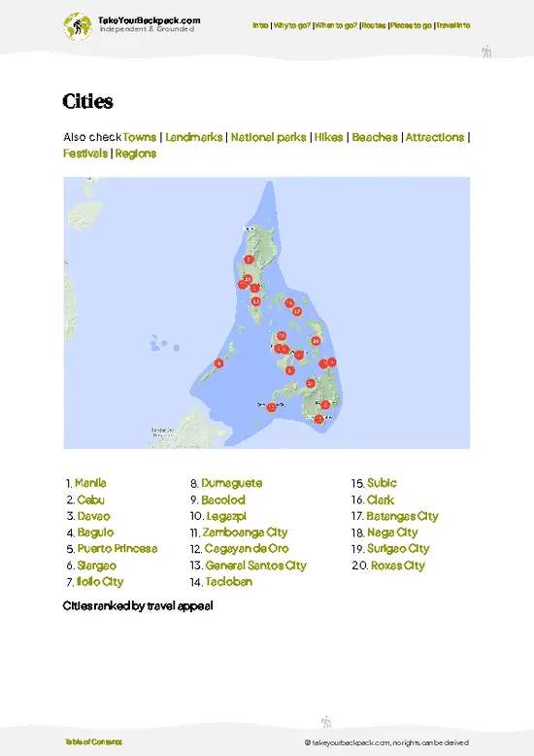Image resolution: width=534 pixels, height=756 pixels.
Task: Open the When to go? header link
Action: click(x=336, y=25)
